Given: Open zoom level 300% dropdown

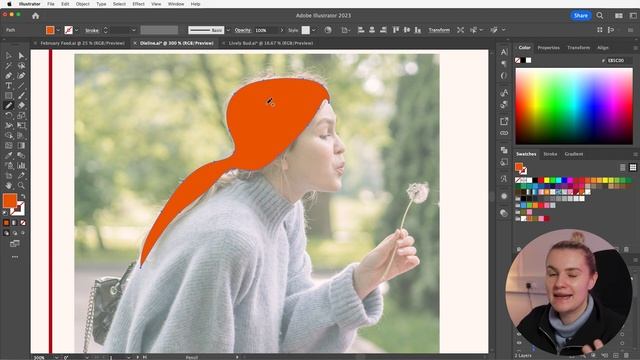Looking at the screenshot, I should [x=56, y=357].
